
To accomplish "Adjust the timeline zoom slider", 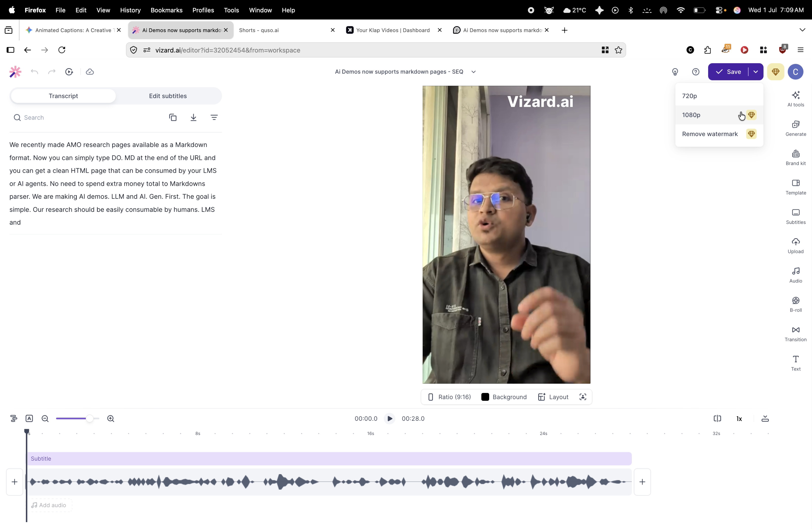I will pos(89,419).
